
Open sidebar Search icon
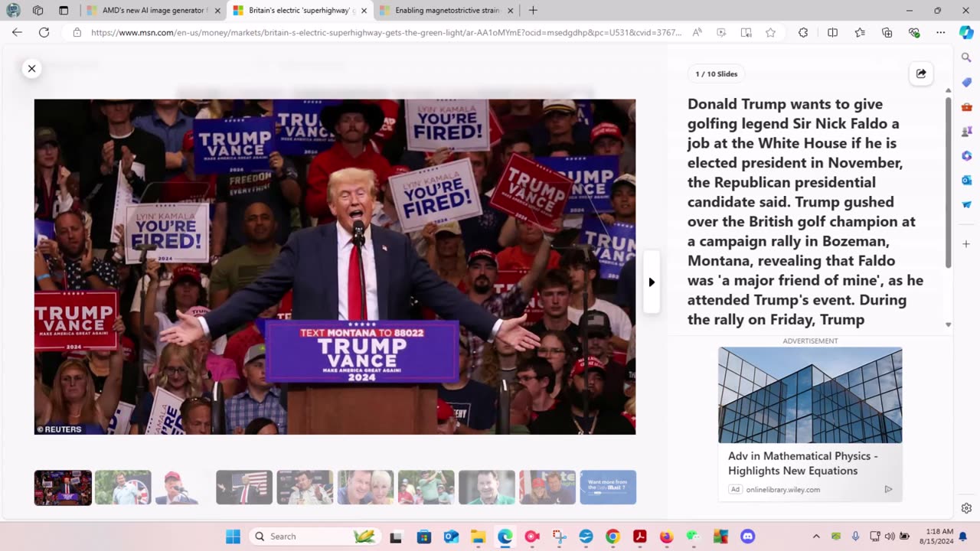coord(966,57)
